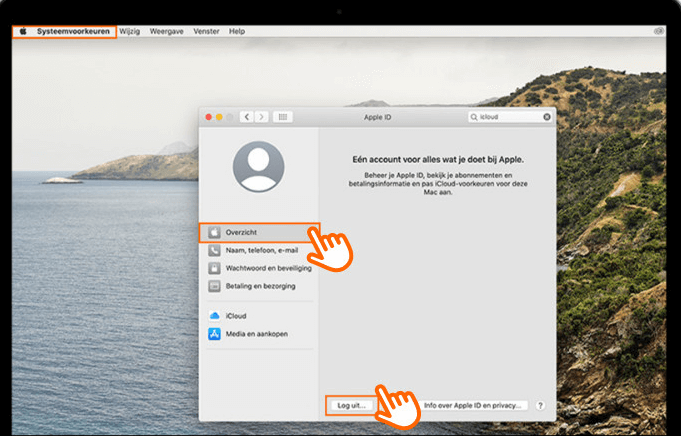The height and width of the screenshot is (436, 682).
Task: Go forward with the right chevron button
Action: 261,117
